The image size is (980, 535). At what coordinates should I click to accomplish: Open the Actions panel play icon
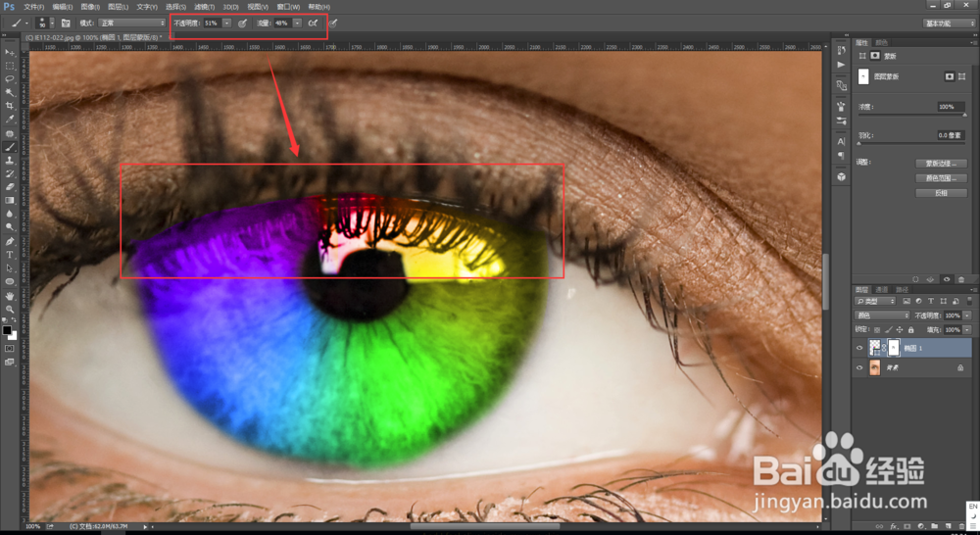(x=841, y=65)
